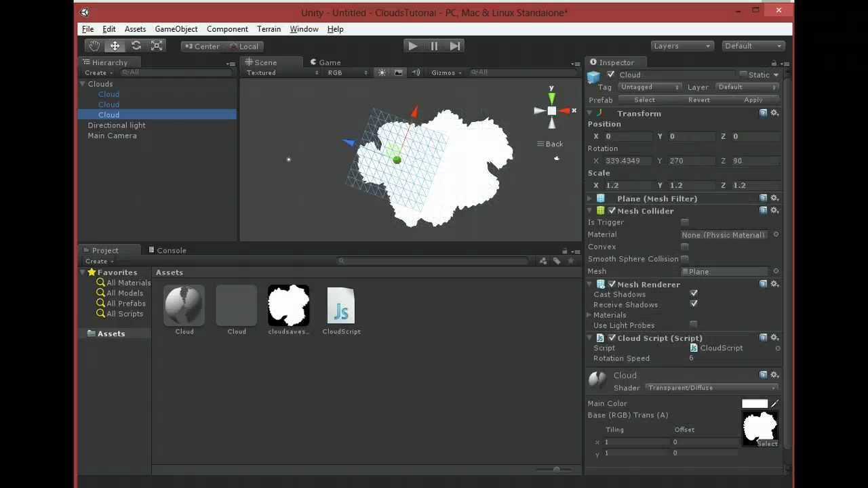Viewport: 868px width, 488px height.
Task: Open the Tag Untagged dropdown
Action: click(x=650, y=87)
